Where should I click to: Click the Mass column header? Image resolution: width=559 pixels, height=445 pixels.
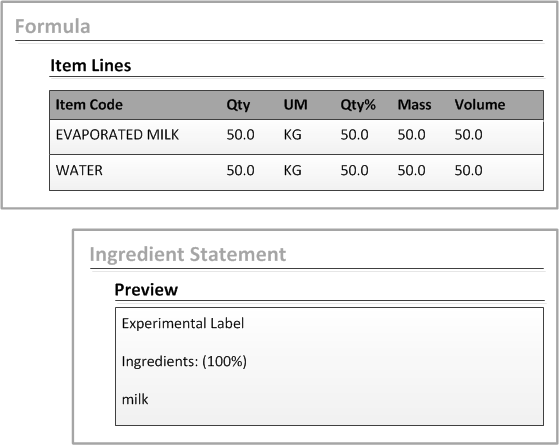coord(414,105)
